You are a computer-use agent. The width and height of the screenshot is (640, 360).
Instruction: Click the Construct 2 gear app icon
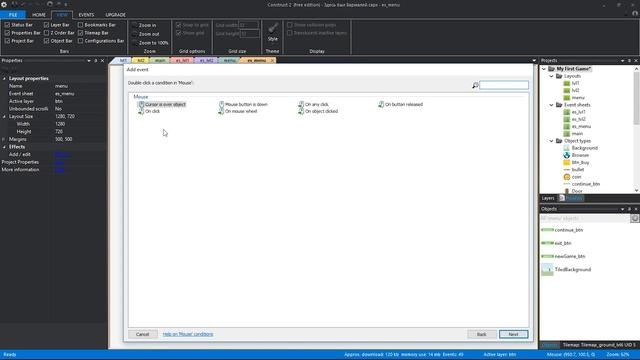point(4,4)
